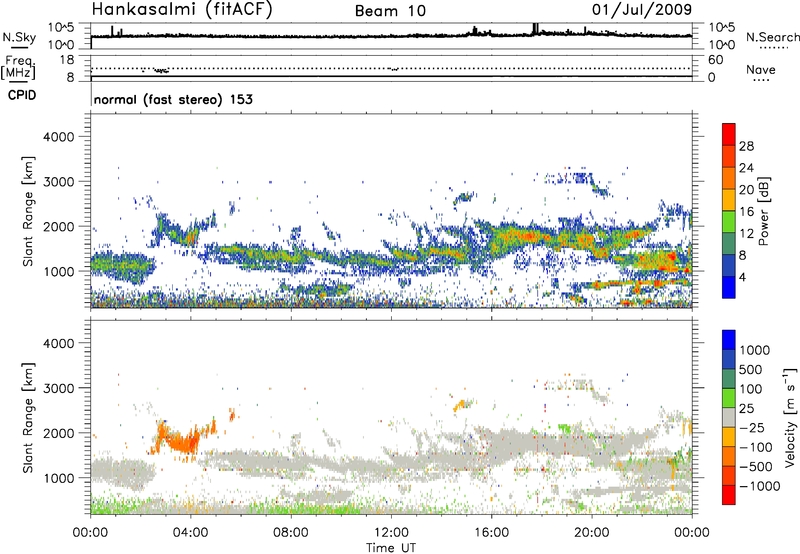Click the frequency axis value 18
This screenshot has height=554, width=800.
point(66,60)
